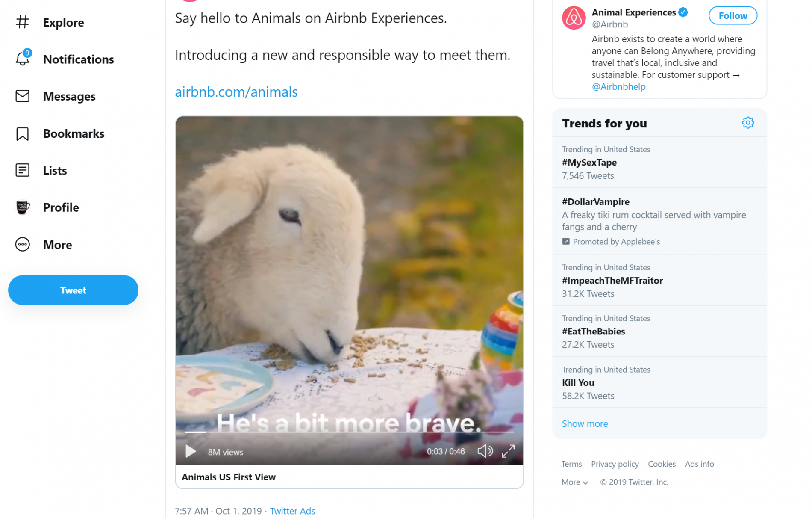Follow the Animal Experiences account
Image resolution: width=812 pixels, height=518 pixels.
pyautogui.click(x=733, y=15)
